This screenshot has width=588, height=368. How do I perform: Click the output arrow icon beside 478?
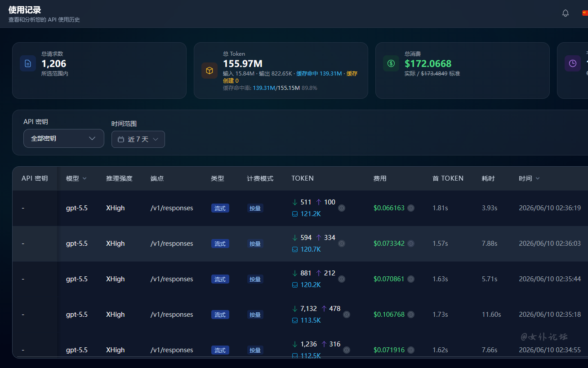click(324, 309)
